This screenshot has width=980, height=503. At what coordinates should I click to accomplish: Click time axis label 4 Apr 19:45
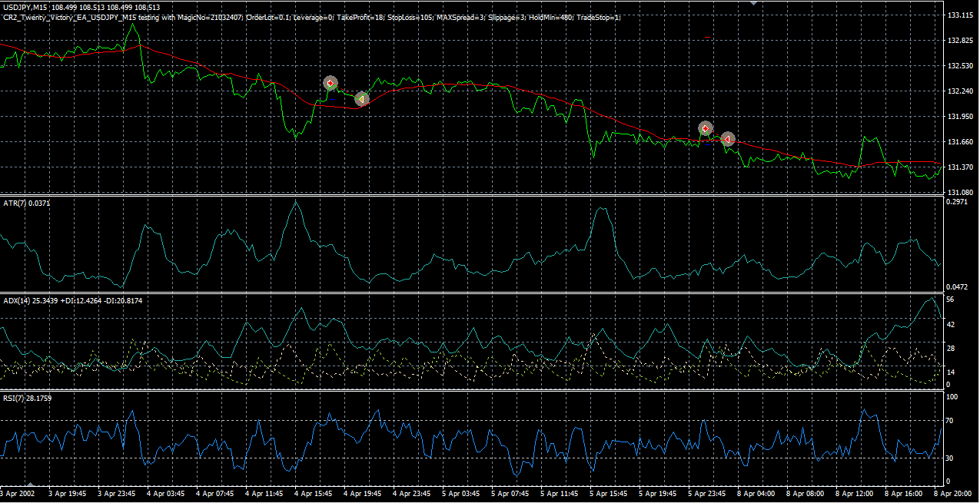[362, 494]
